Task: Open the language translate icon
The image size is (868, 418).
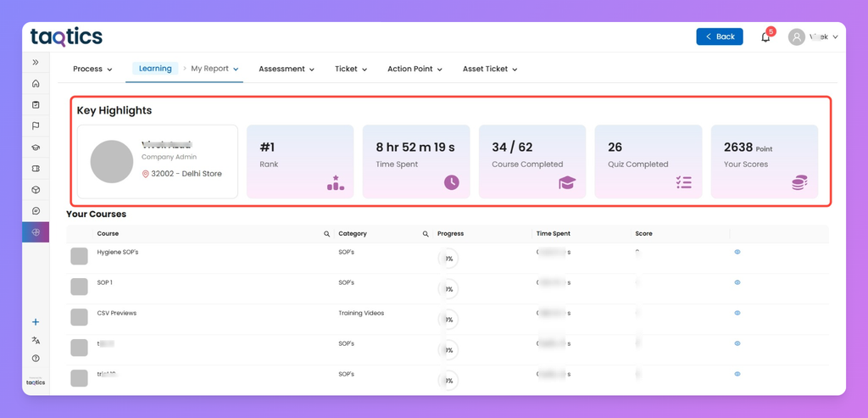Action: 36,341
